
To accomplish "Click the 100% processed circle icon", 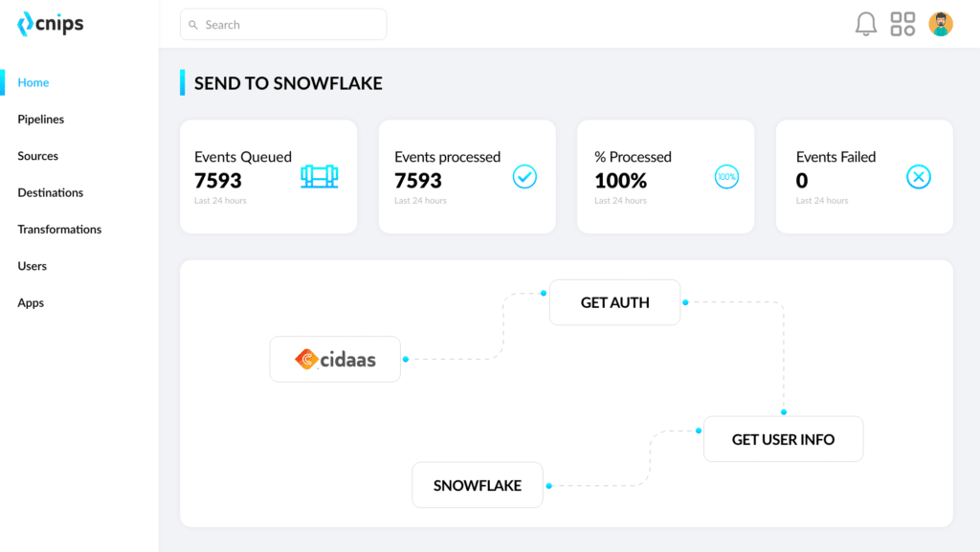I will pyautogui.click(x=726, y=177).
